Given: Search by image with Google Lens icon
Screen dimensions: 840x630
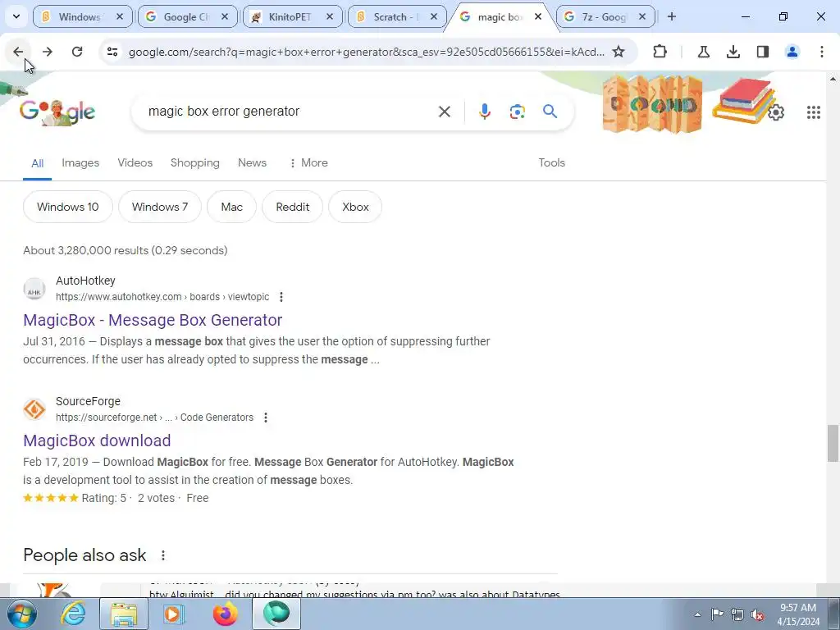Looking at the screenshot, I should tap(517, 112).
